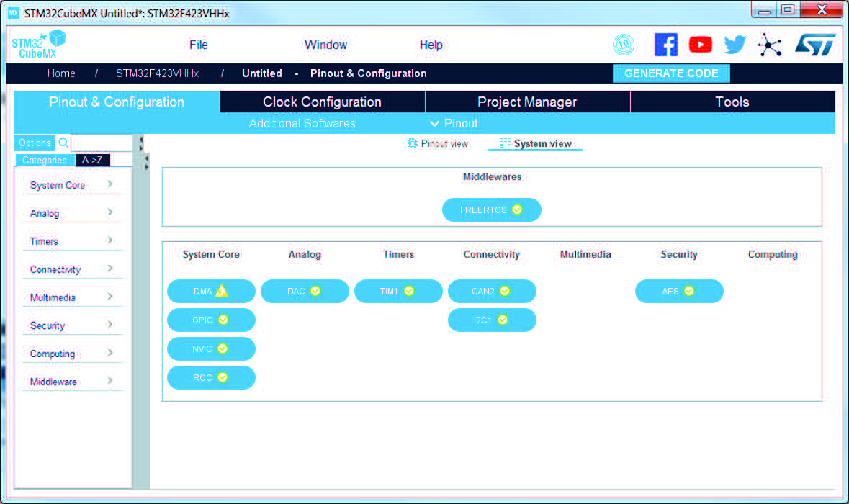Click the Untitled breadcrumb
849x504 pixels.
tap(262, 73)
